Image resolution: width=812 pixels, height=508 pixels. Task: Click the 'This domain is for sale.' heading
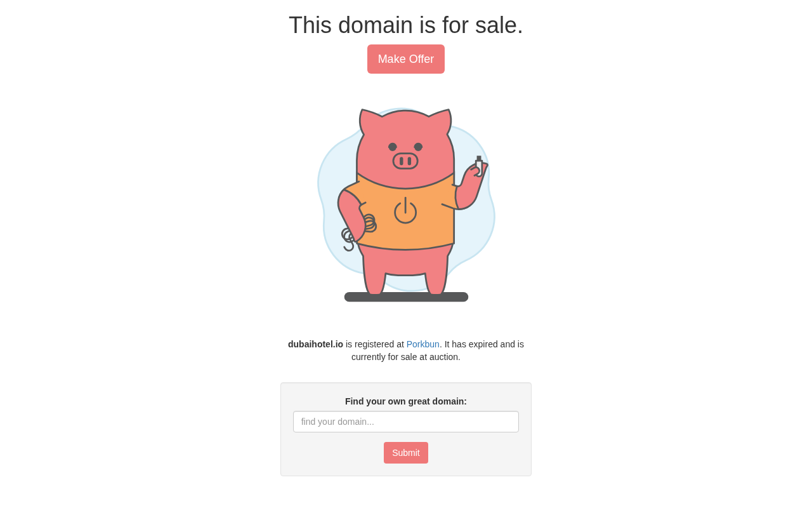point(406,25)
